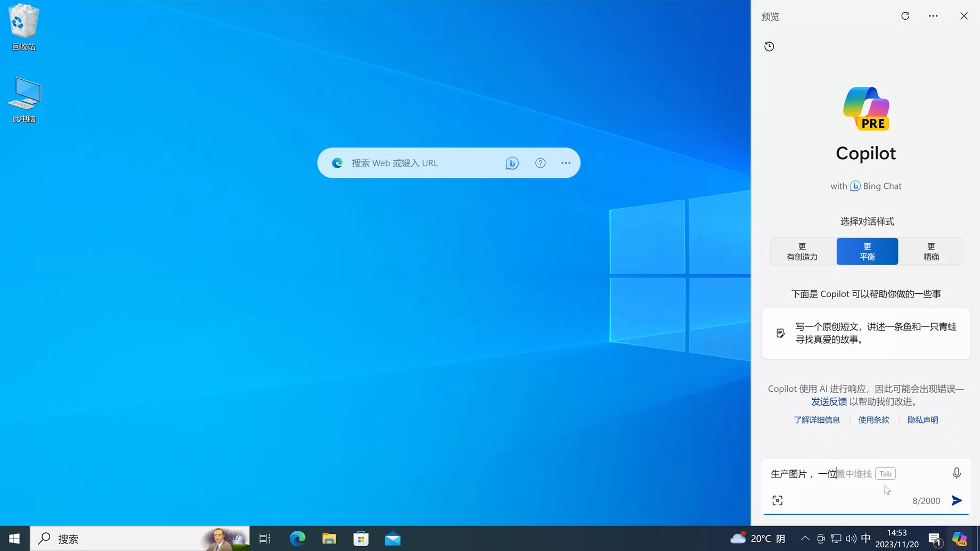Click the refresh icon in Copilot panel
The width and height of the screenshot is (980, 551).
905,16
